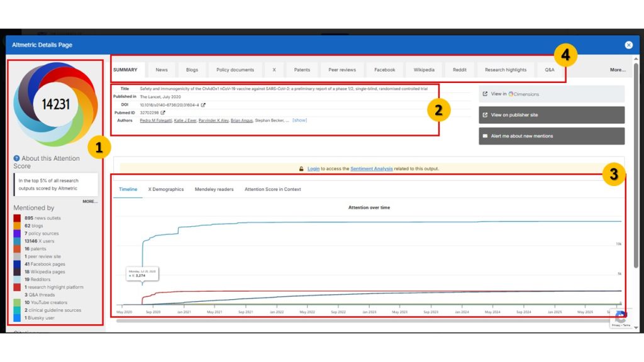Open the Q&A tab
The image size is (644, 362).
pos(550,70)
